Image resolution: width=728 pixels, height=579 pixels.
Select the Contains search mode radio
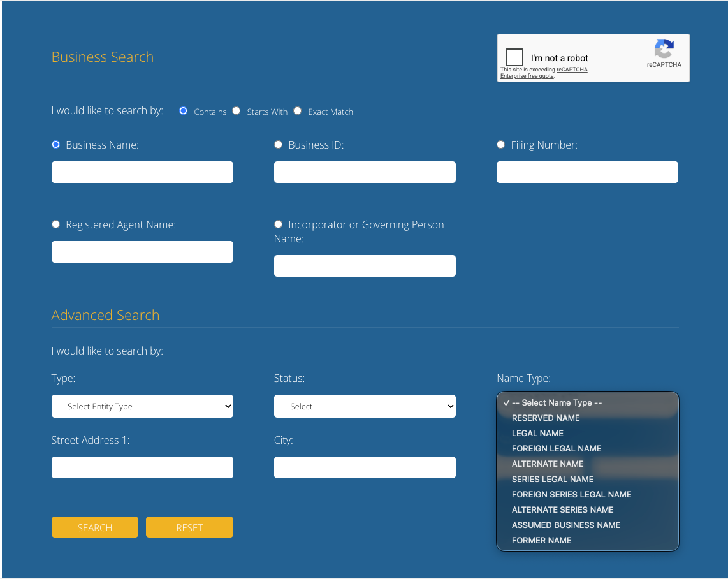[184, 110]
